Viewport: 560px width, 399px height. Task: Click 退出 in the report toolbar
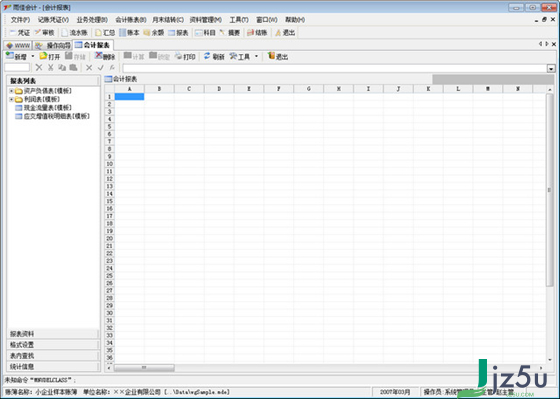[x=278, y=56]
